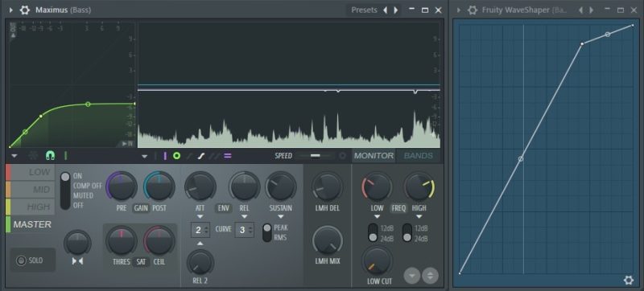Click the PRE gain knob
This screenshot has height=291, width=644.
(122, 186)
